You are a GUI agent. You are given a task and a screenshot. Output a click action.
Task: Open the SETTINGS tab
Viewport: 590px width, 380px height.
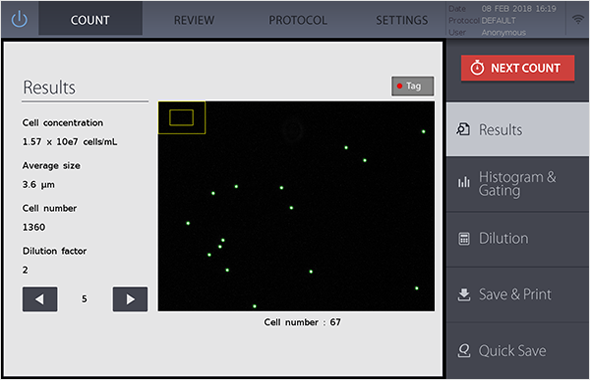coord(402,20)
